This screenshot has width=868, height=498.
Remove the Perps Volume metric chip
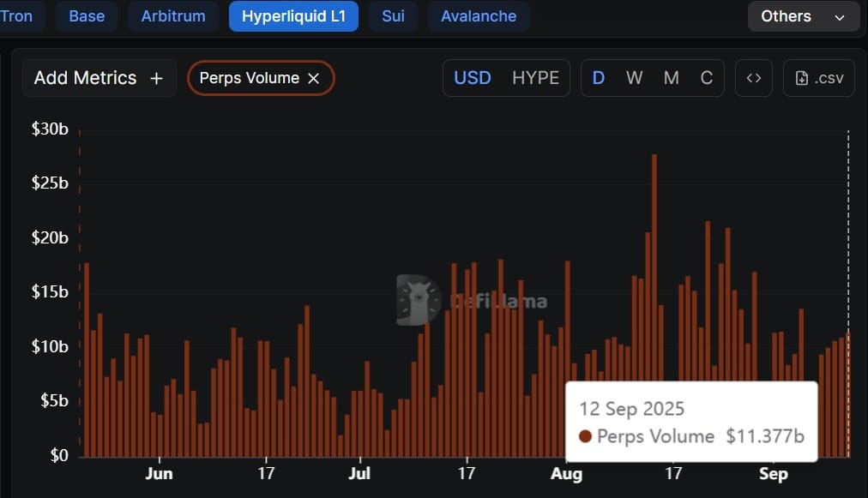coord(314,77)
